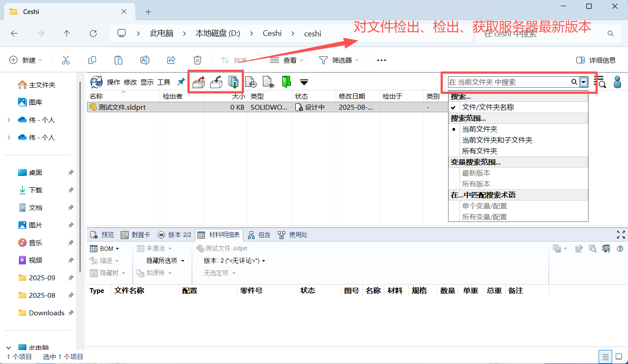The height and width of the screenshot is (364, 628).
Task: Click the get version icon with clock
Action: click(x=251, y=82)
